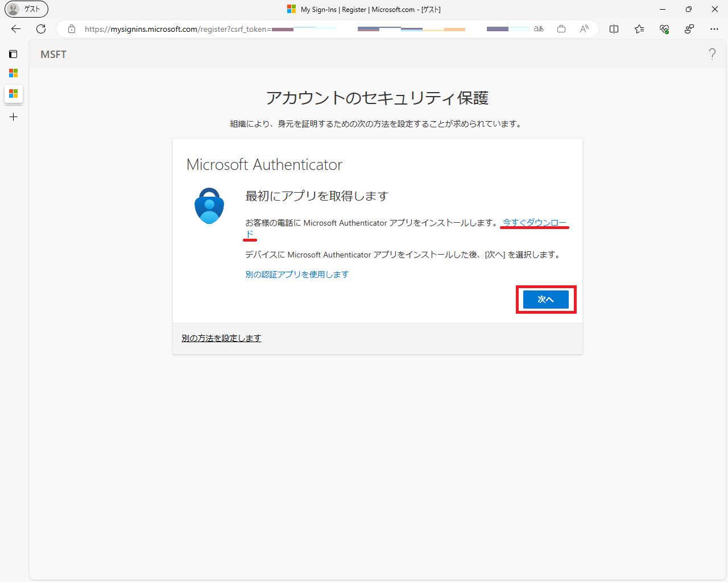The image size is (728, 582).
Task: Click the MSFT header text
Action: (x=53, y=55)
